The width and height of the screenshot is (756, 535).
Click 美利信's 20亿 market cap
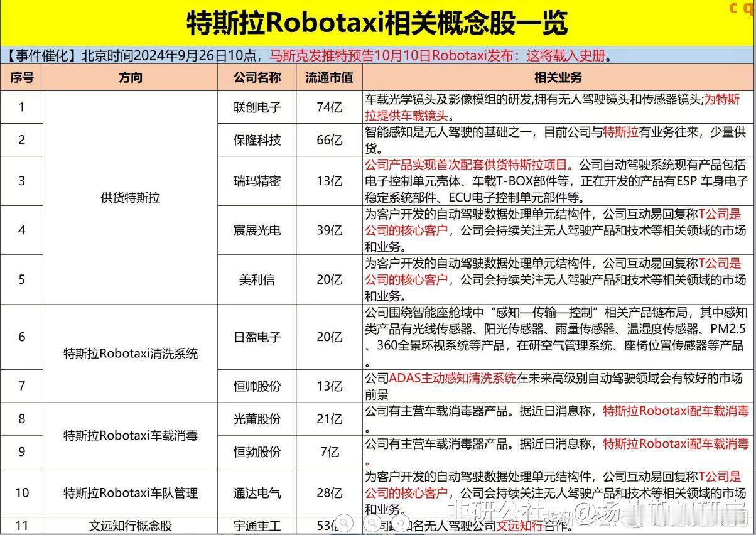click(x=330, y=279)
